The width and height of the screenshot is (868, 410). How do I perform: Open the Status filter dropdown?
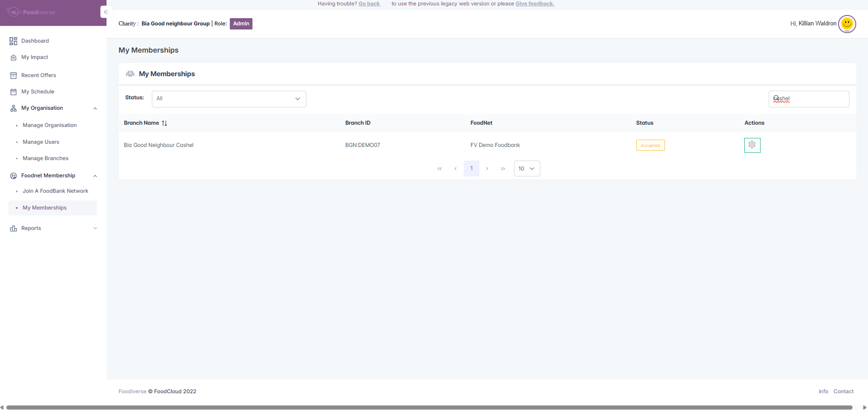[x=229, y=99]
